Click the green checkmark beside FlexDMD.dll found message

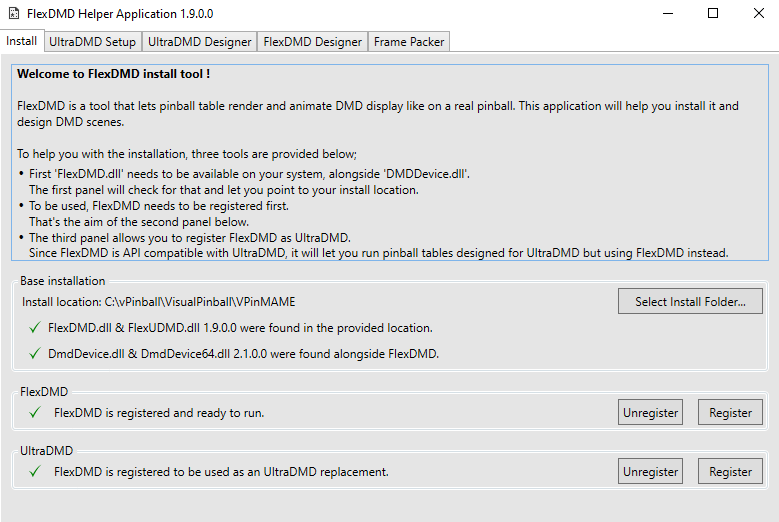(35, 327)
